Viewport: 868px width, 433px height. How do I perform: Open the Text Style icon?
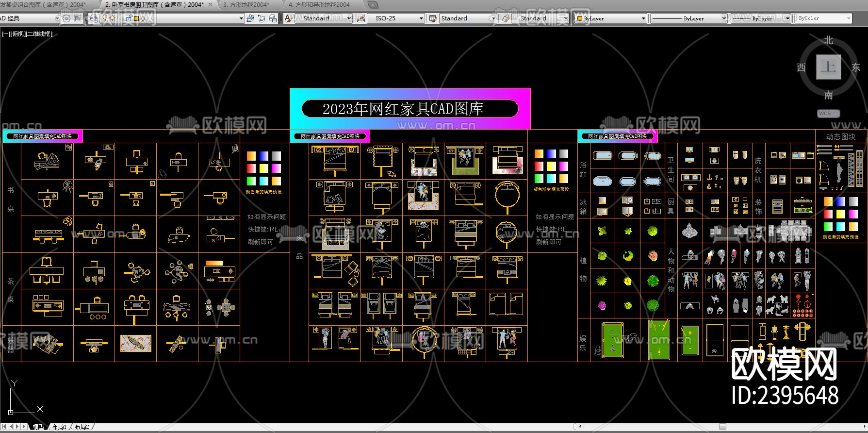pos(289,18)
